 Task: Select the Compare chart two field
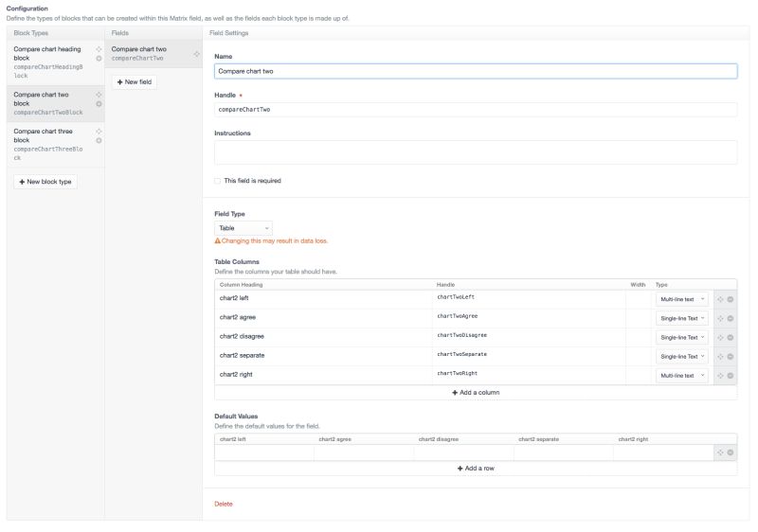pyautogui.click(x=153, y=54)
